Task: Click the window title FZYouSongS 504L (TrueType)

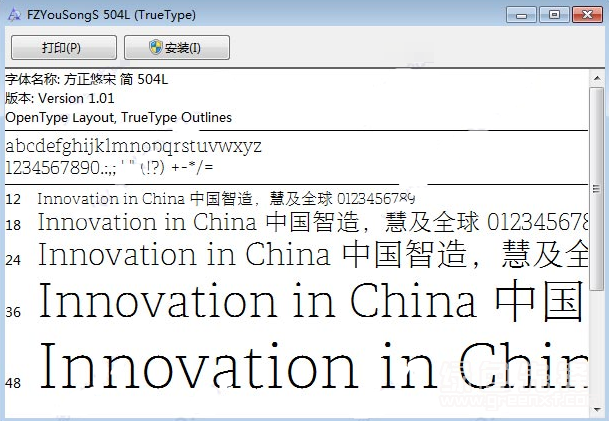Action: point(111,15)
